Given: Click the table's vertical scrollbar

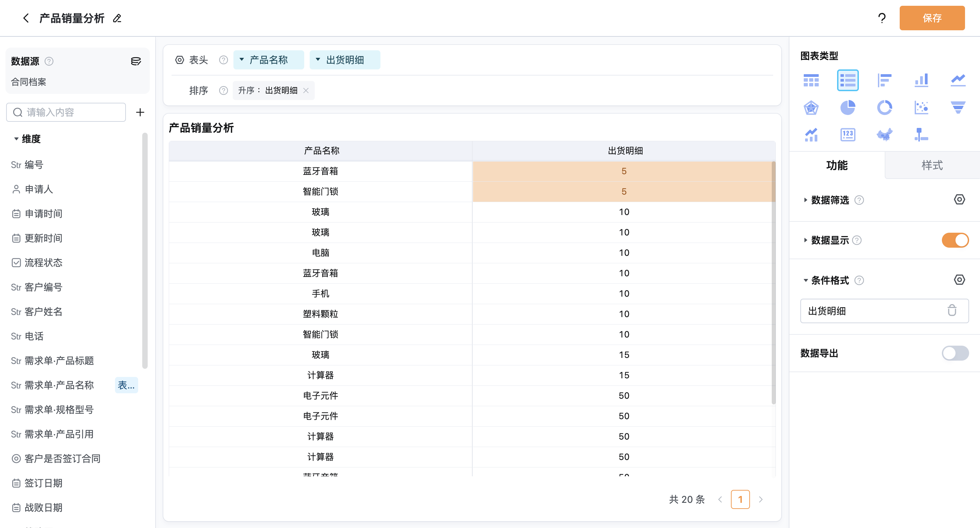Looking at the screenshot, I should click(x=773, y=283).
